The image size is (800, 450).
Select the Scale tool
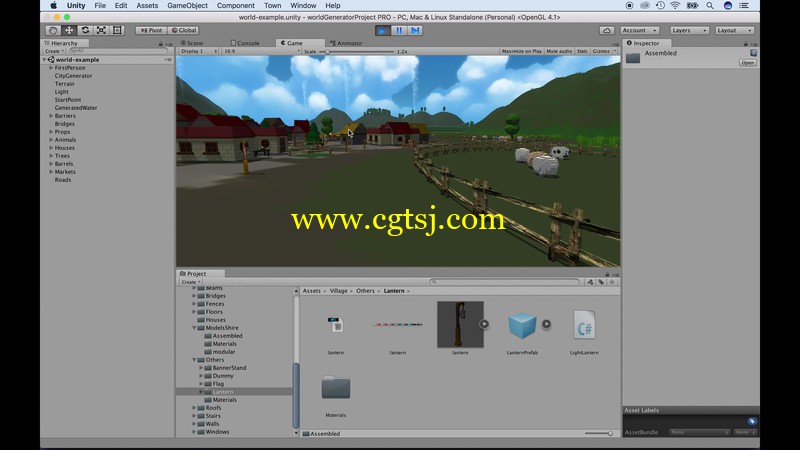pyautogui.click(x=102, y=30)
